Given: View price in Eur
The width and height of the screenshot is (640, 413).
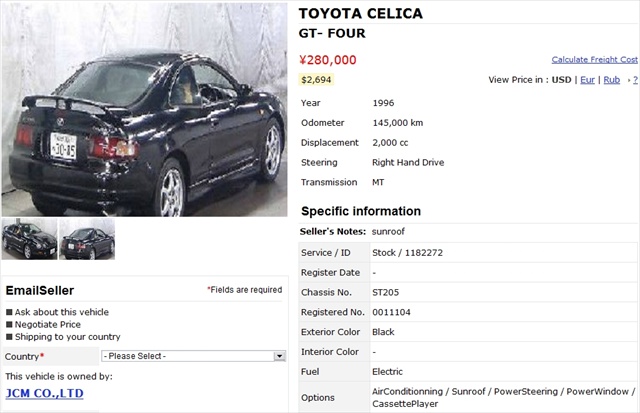Looking at the screenshot, I should (x=587, y=79).
